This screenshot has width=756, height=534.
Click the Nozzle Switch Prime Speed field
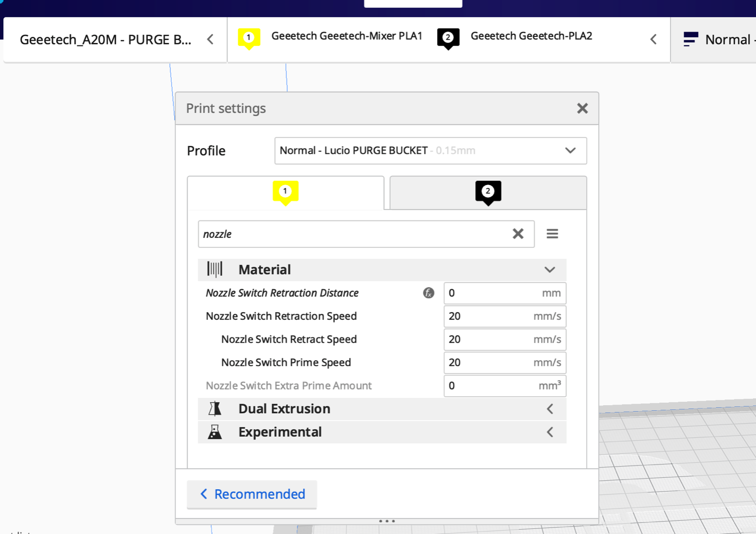click(491, 363)
